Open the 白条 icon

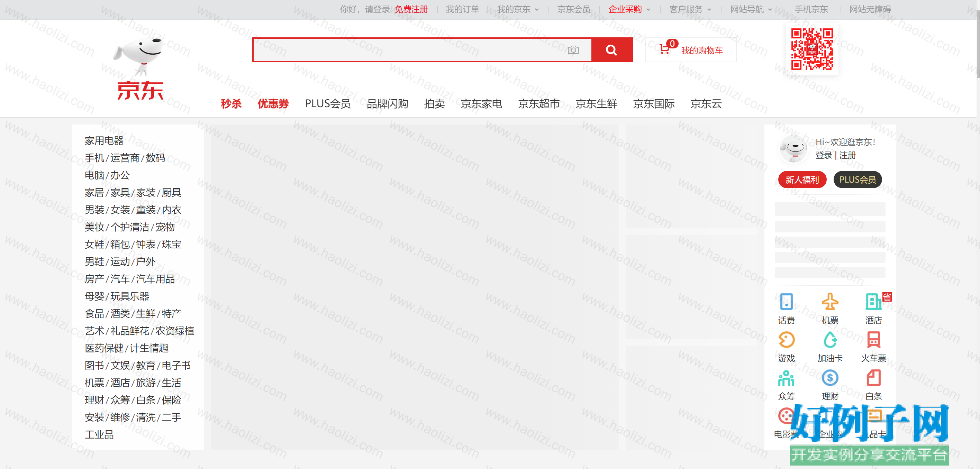[873, 378]
